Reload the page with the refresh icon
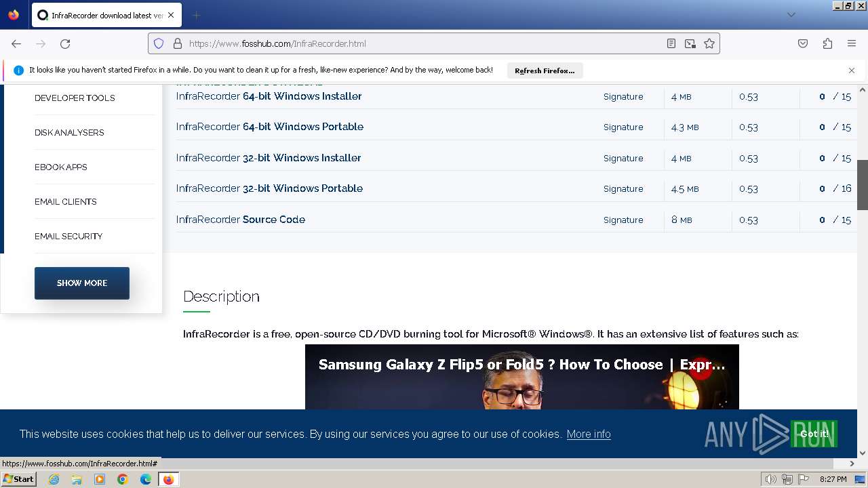 (x=65, y=43)
